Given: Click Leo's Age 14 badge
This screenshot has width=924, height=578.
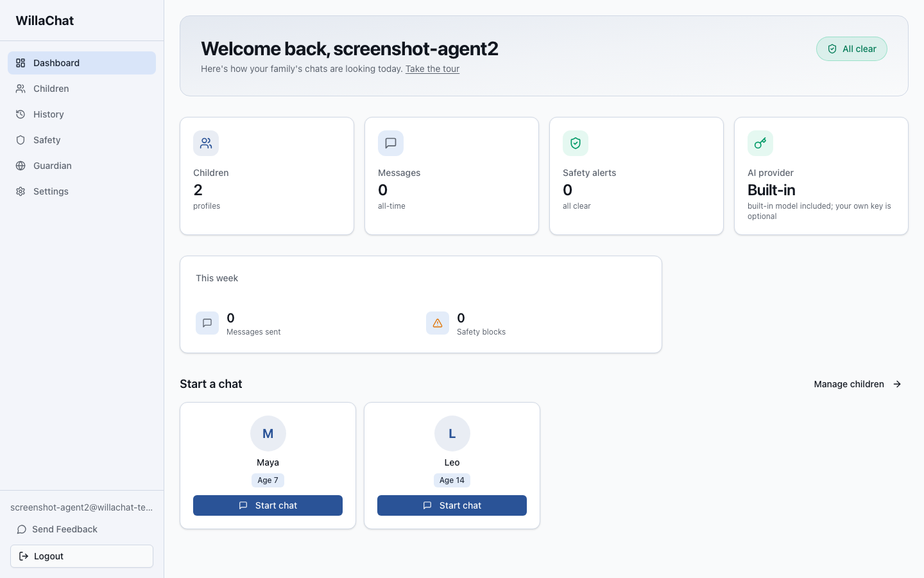Looking at the screenshot, I should click(452, 480).
